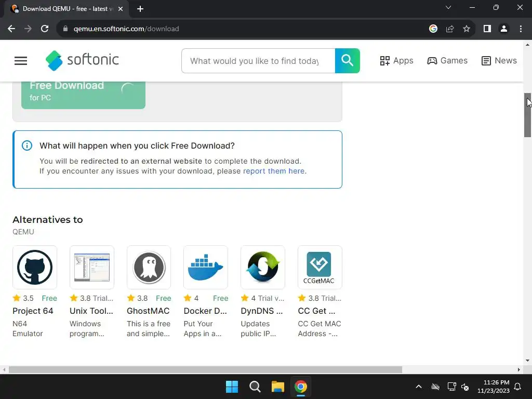Image resolution: width=532 pixels, height=399 pixels.
Task: Open the Unix Tools app thumbnail
Action: (92, 267)
